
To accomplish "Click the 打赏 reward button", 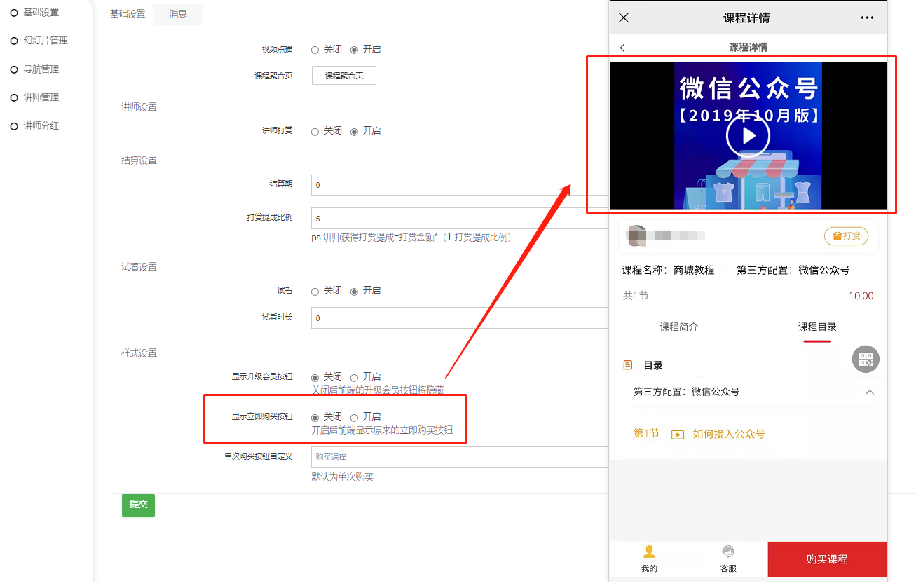I will click(x=846, y=236).
